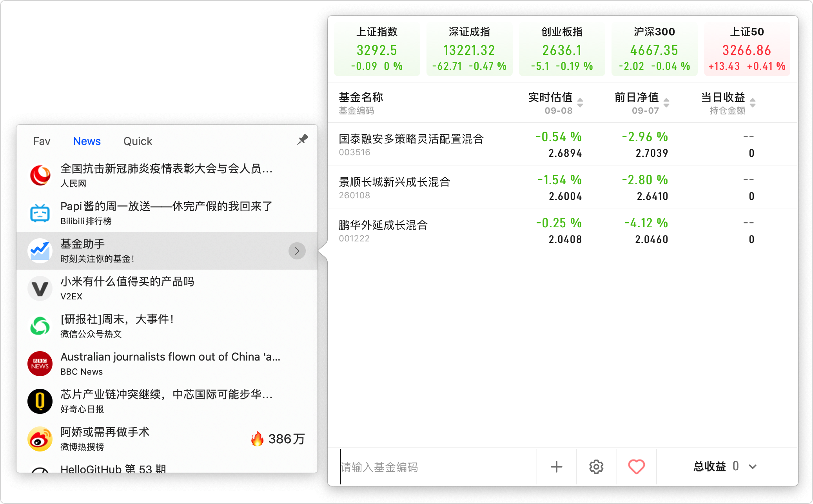
Task: Click the V2EX logo icon
Action: pyautogui.click(x=40, y=288)
